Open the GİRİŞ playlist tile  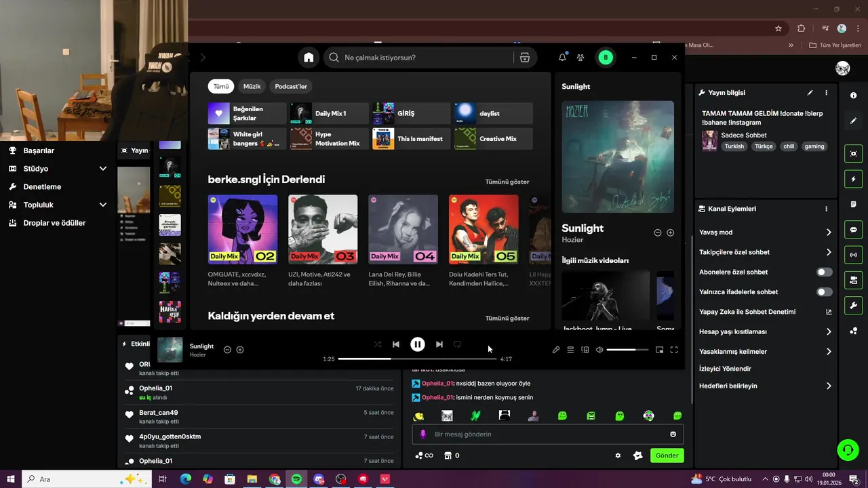pos(412,113)
